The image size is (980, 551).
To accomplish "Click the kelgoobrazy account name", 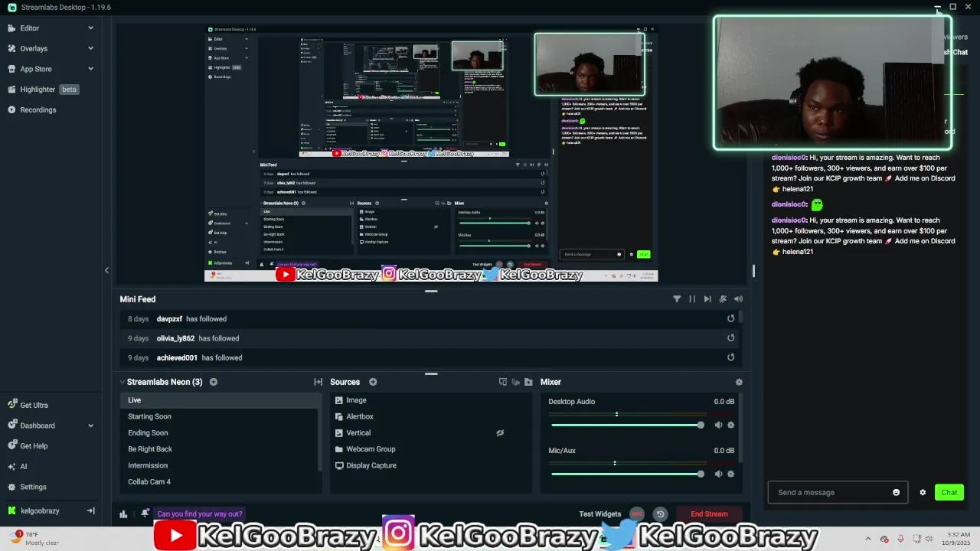I will click(40, 510).
